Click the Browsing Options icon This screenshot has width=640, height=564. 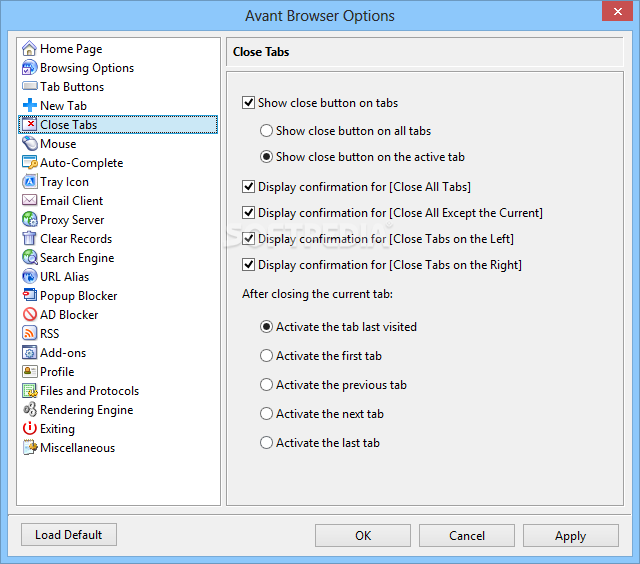tap(29, 68)
